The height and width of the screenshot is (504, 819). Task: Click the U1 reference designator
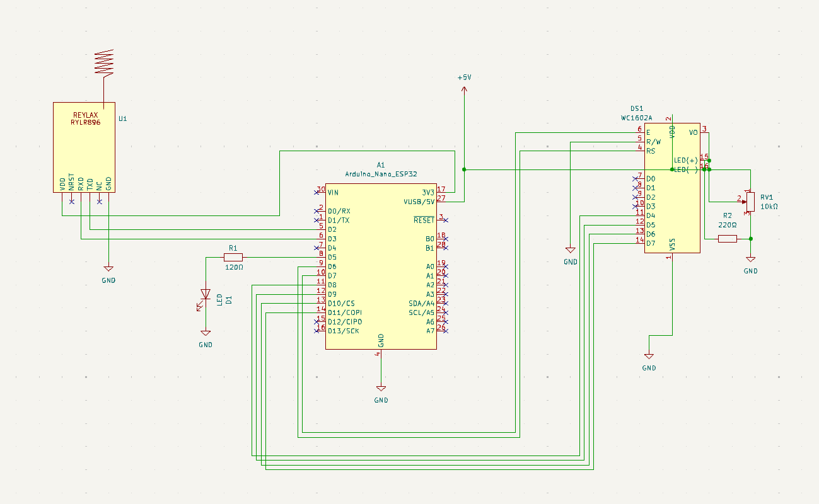coord(123,118)
